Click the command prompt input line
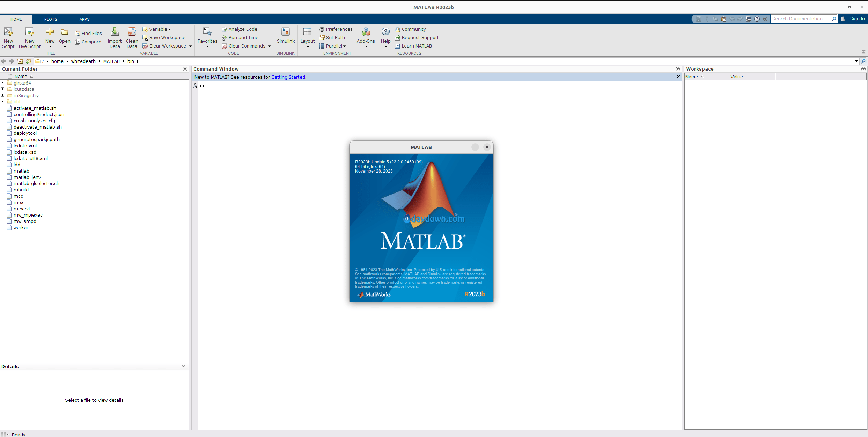The height and width of the screenshot is (437, 868). 440,86
